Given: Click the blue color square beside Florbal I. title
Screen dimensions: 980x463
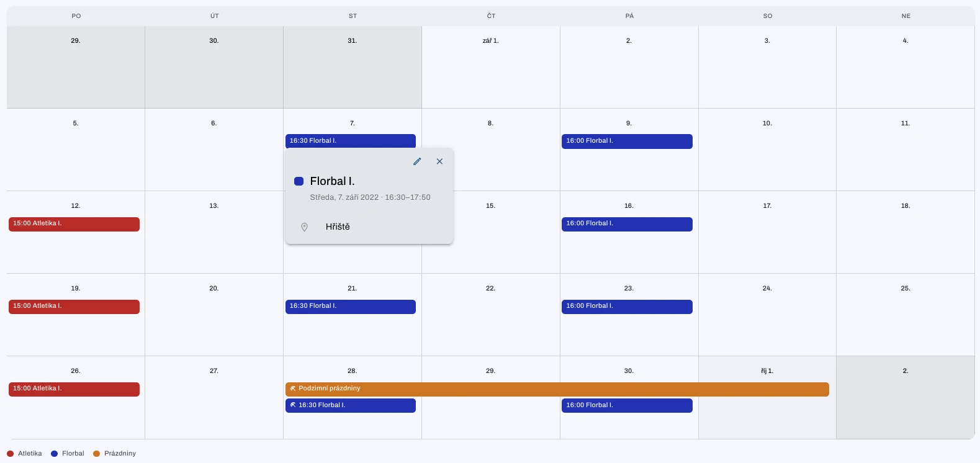Looking at the screenshot, I should 299,181.
